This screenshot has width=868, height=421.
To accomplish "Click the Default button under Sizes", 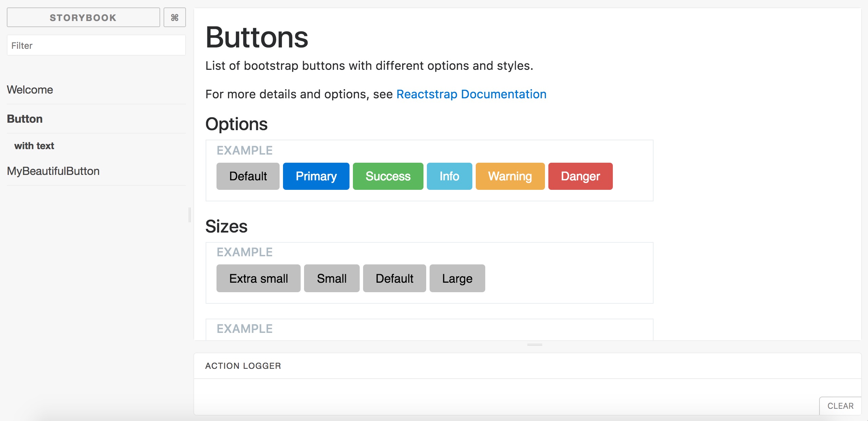I will pos(395,278).
